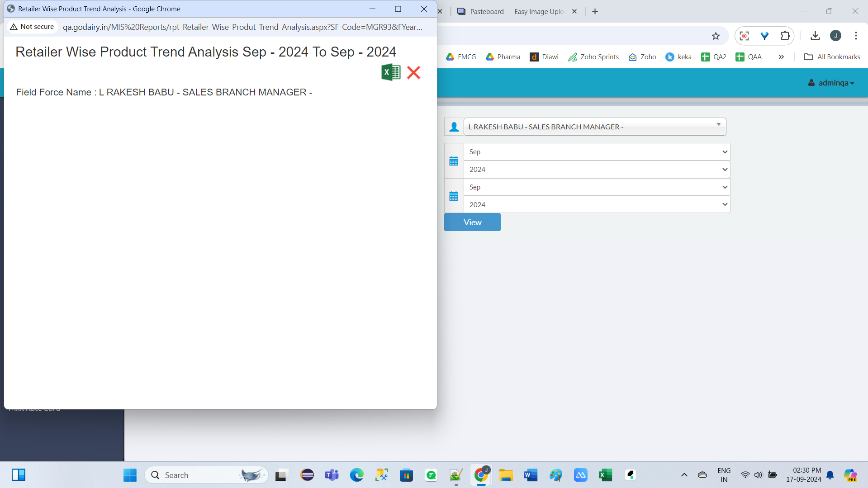Screen dimensions: 868x488
Task: Open notifications bell icon
Action: pyautogui.click(x=830, y=475)
